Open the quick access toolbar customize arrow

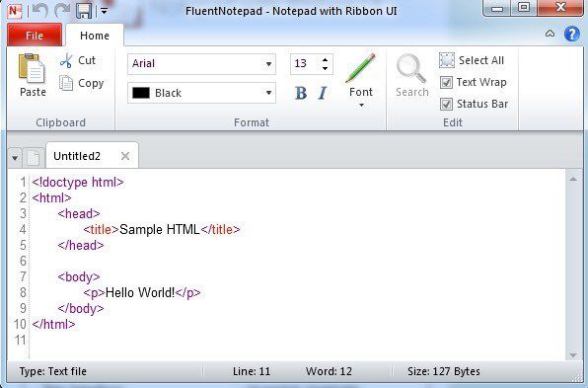tap(105, 11)
